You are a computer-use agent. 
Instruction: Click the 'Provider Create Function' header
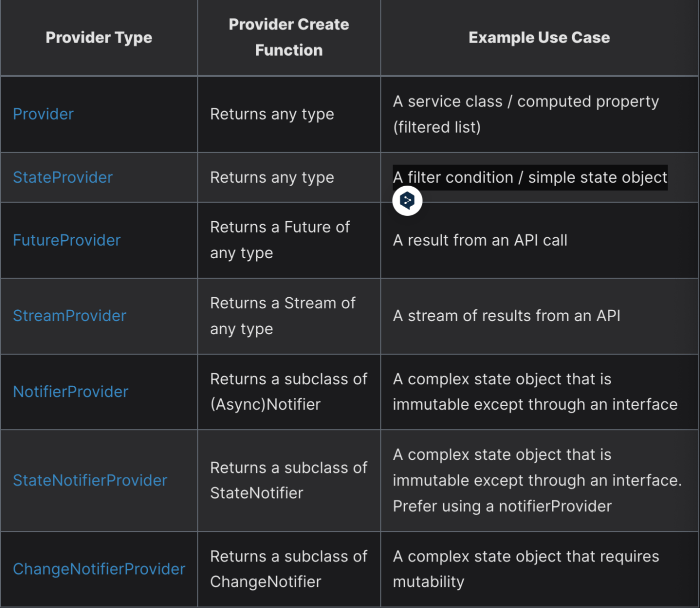(x=289, y=37)
